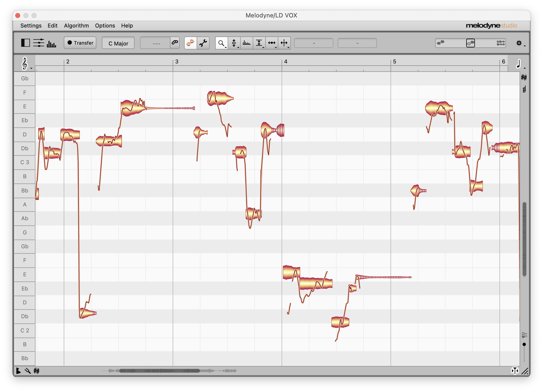This screenshot has height=392, width=543.
Task: Click bar 2 marker in ruler
Action: (68, 62)
